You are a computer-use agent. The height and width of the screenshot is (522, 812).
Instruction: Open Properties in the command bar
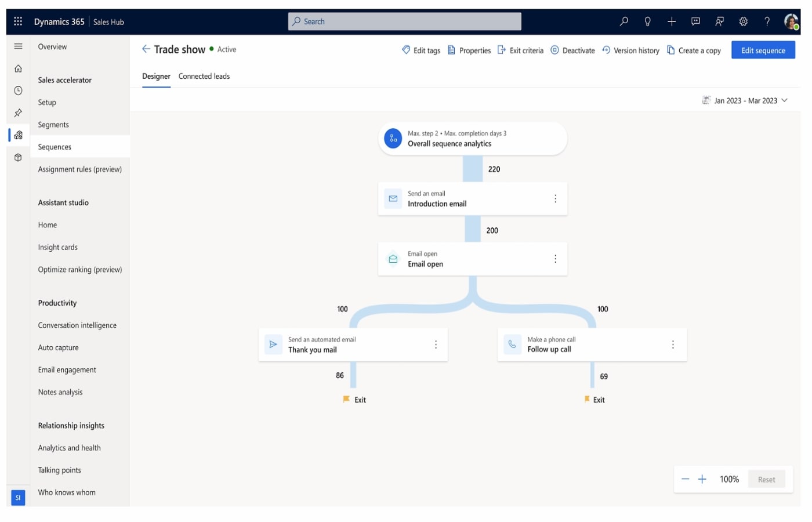[469, 50]
